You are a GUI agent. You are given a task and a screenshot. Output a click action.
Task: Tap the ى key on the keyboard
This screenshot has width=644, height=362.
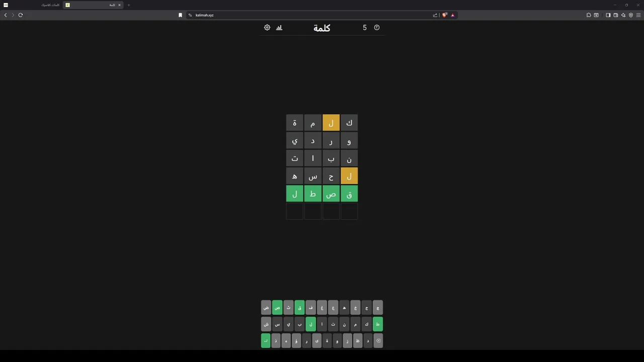[x=317, y=341]
